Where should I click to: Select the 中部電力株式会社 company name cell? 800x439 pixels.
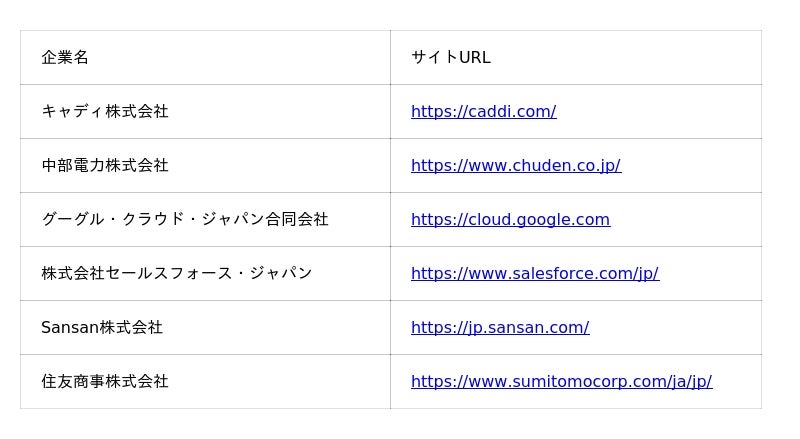(105, 166)
